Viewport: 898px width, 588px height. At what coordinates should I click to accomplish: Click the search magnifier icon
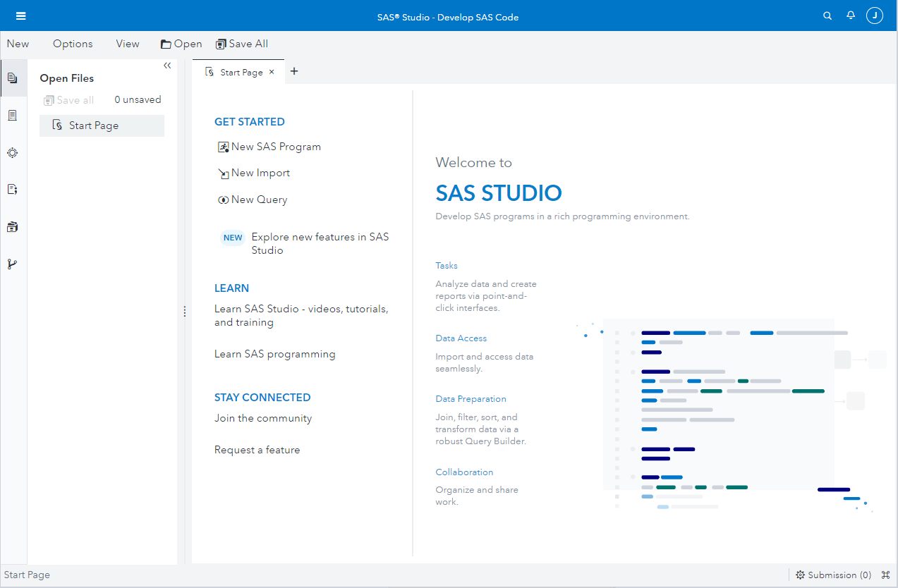coord(827,16)
